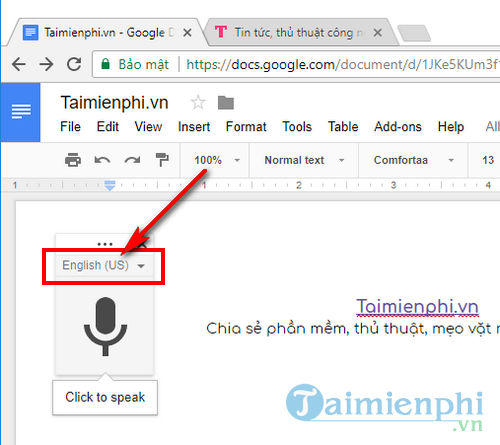Open the Insert menu
The image size is (500, 445).
pyautogui.click(x=194, y=127)
